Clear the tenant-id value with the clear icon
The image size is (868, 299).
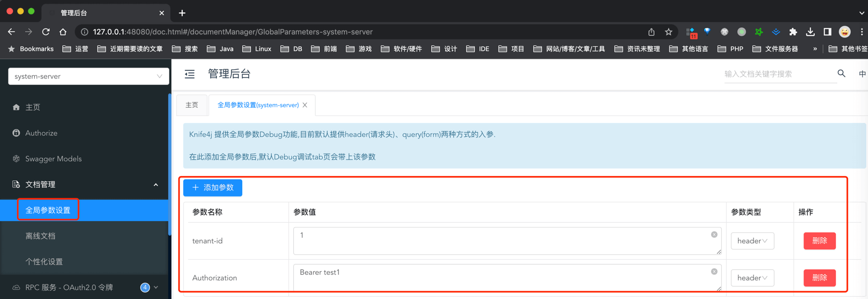click(714, 235)
